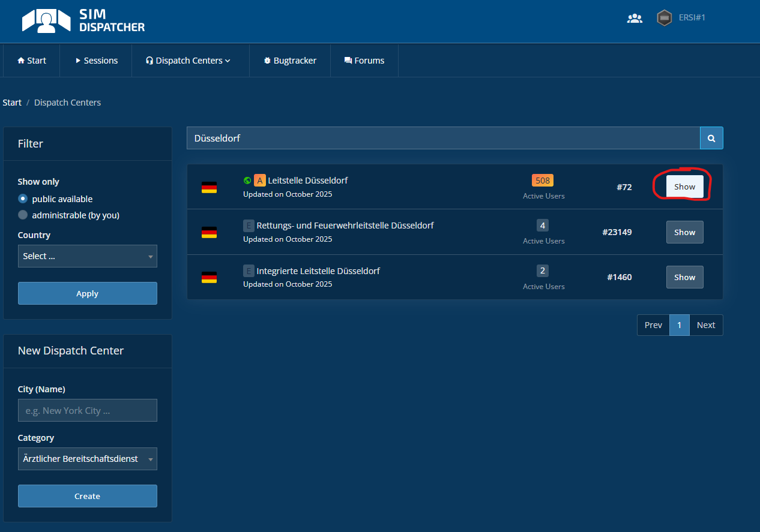This screenshot has width=760, height=532.
Task: Select the 'administrable (by you)' radio option
Action: click(x=23, y=215)
